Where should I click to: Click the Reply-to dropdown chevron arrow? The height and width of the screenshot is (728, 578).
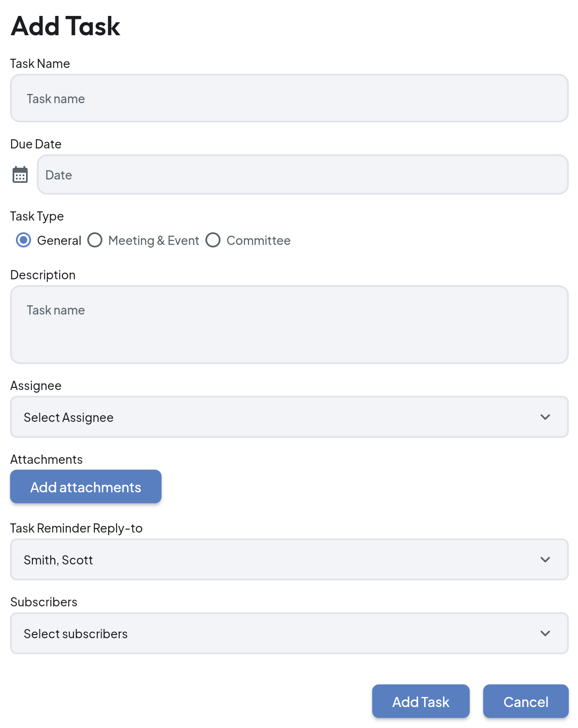coord(545,559)
